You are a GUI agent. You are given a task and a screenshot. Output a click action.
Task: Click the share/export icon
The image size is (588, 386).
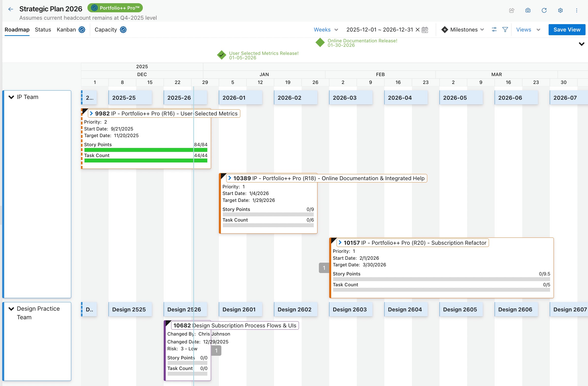point(512,10)
